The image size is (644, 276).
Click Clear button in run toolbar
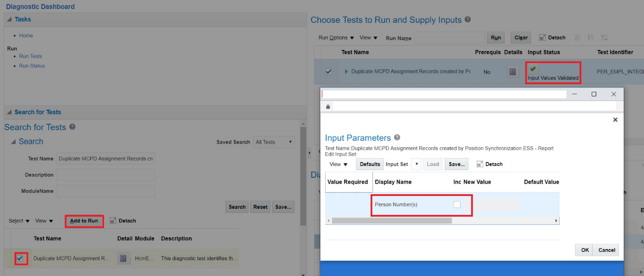tap(521, 38)
